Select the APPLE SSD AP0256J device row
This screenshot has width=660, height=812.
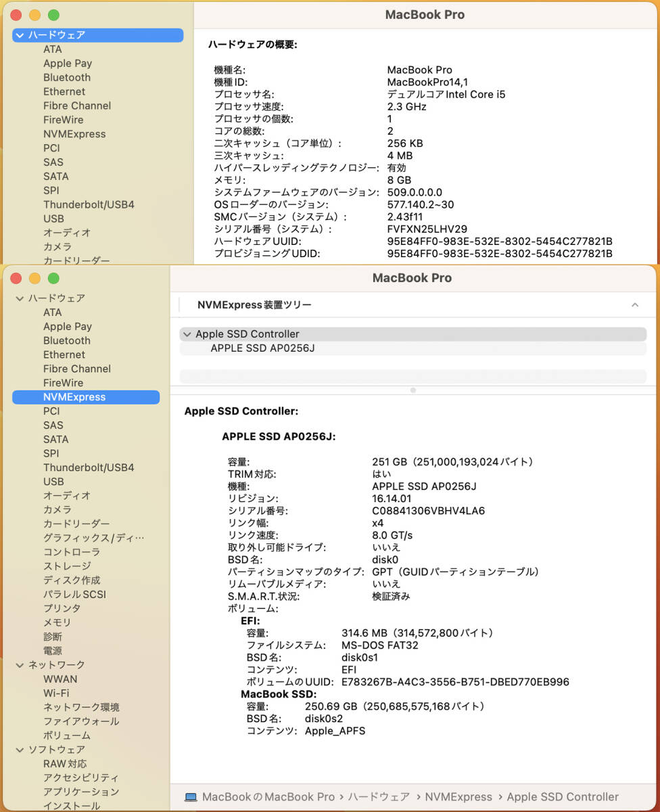pos(413,348)
